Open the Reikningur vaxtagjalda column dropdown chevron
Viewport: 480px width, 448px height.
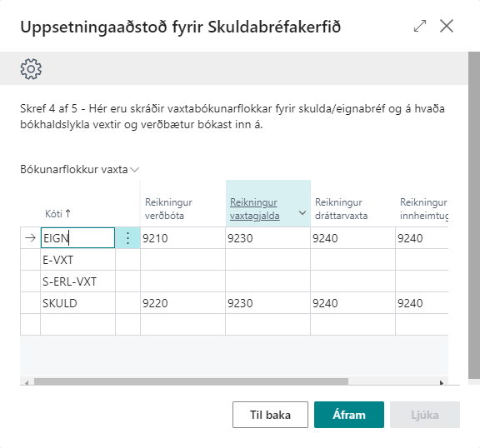click(x=302, y=213)
